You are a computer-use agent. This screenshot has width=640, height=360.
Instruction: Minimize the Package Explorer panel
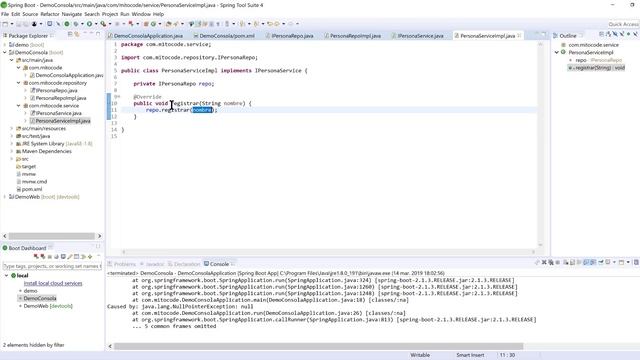91,33
